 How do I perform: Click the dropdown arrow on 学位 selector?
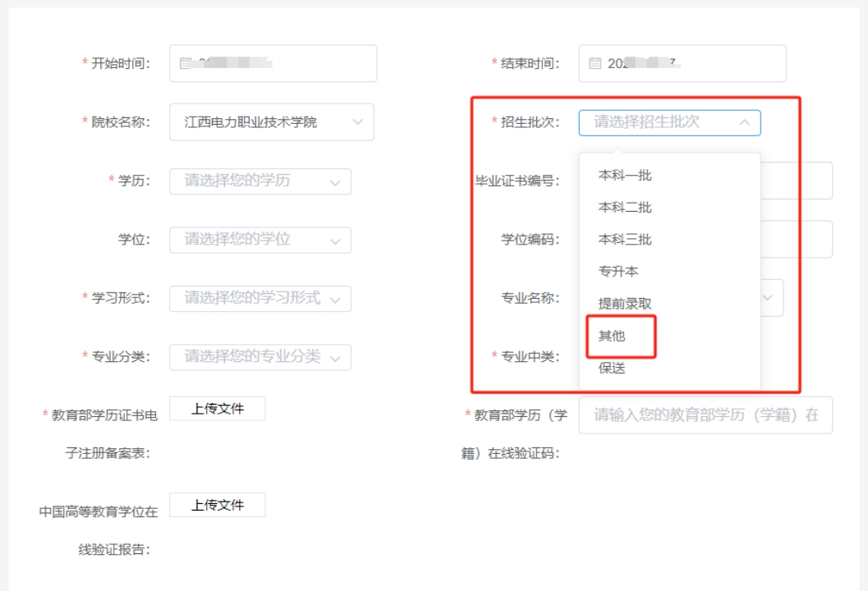click(333, 239)
